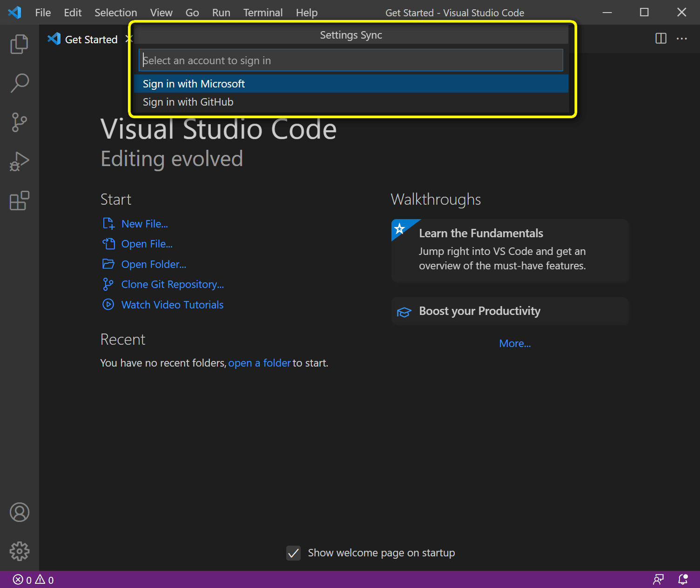
Task: Click the graduation cap icon on Boost your Productivity
Action: [404, 312]
